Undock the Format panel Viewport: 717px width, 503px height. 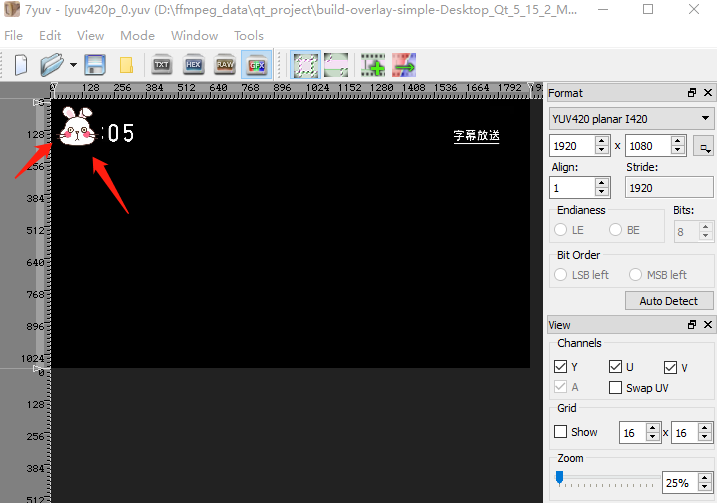pos(692,93)
